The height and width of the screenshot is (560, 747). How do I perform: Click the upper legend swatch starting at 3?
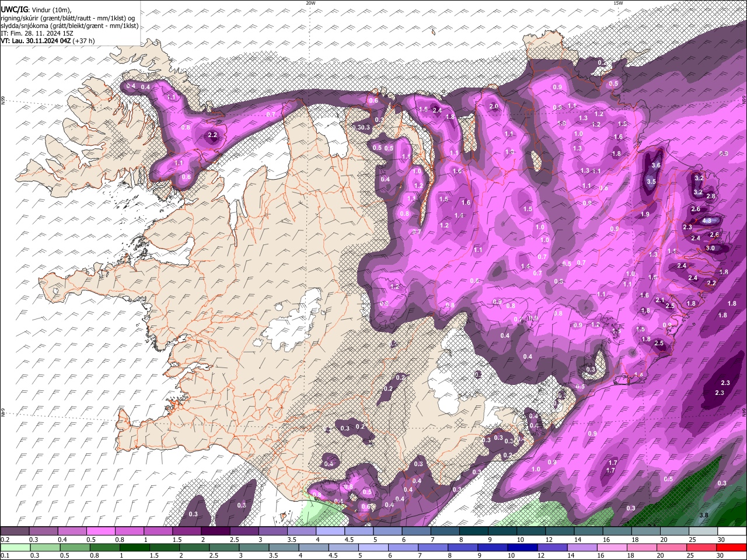tap(273, 531)
